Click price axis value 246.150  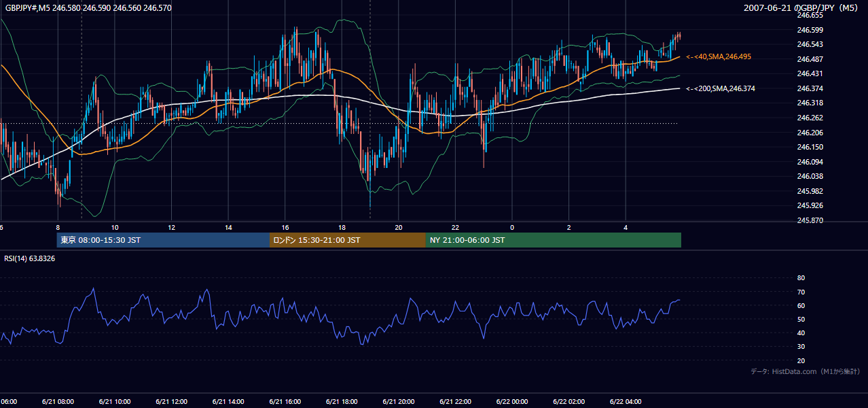click(x=810, y=147)
